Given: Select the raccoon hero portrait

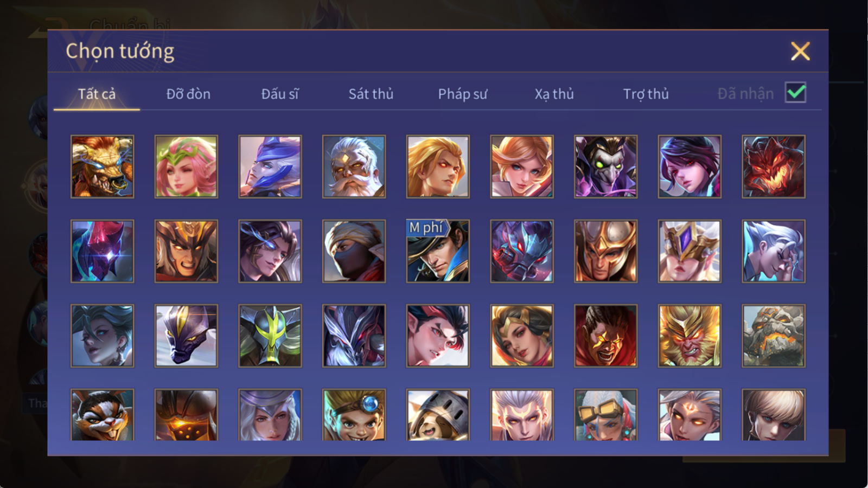Looking at the screenshot, I should tap(102, 415).
